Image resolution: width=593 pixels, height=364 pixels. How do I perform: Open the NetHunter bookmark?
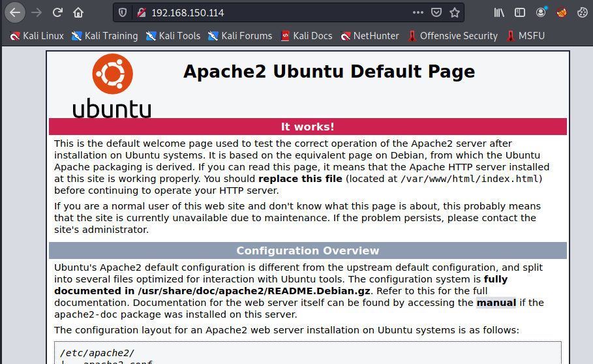(x=370, y=36)
